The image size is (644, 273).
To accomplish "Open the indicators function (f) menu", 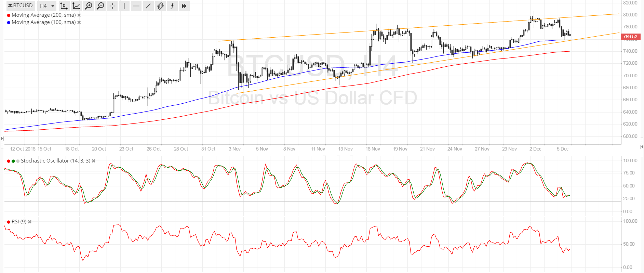I will coord(172,6).
